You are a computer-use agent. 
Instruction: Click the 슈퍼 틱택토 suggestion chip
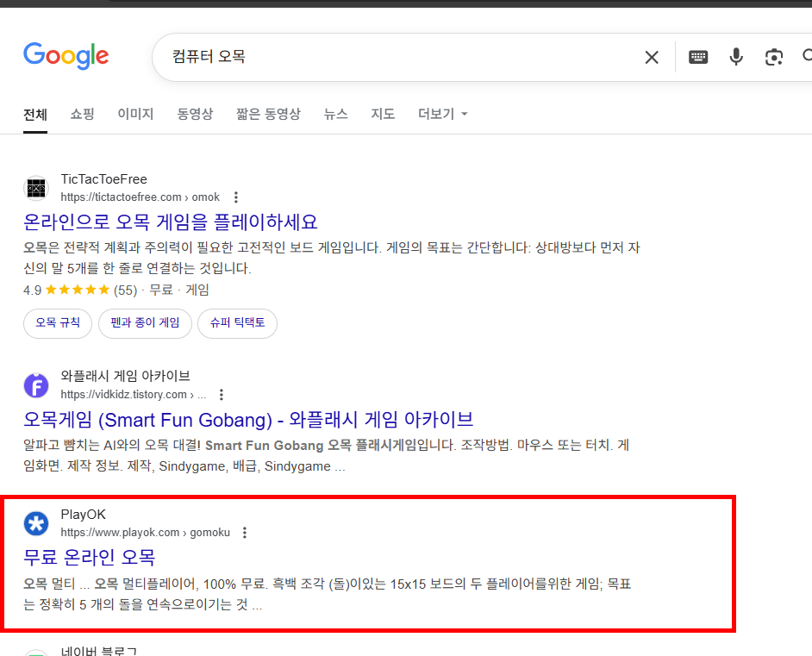[x=237, y=323]
